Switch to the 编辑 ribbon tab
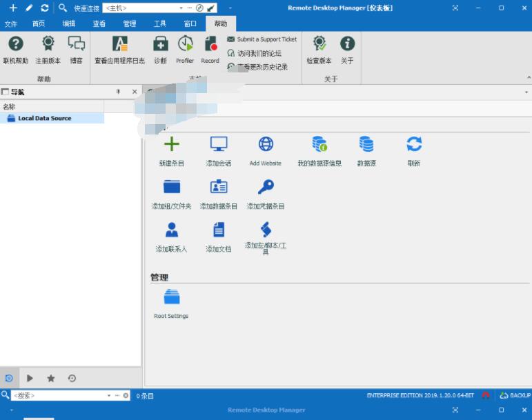This screenshot has width=532, height=420. tap(69, 23)
